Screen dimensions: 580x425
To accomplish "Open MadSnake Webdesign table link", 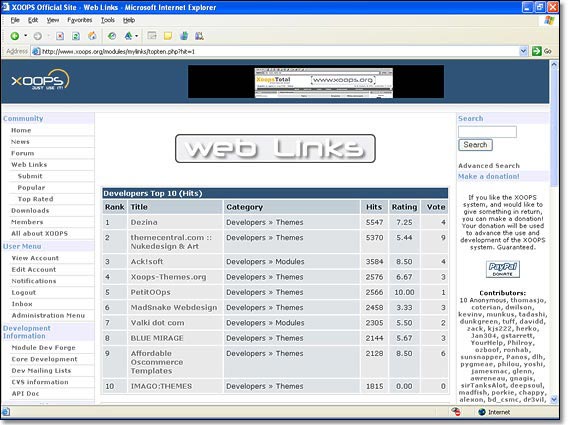I will [174, 307].
